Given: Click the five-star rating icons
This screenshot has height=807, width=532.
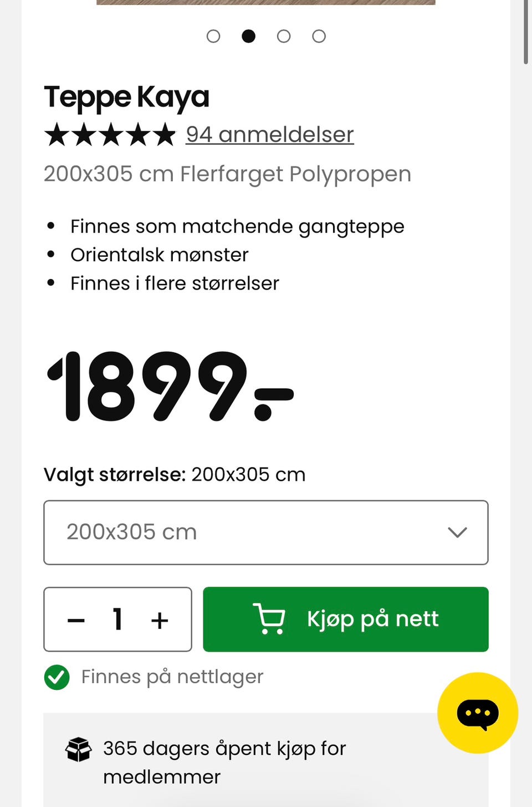Looking at the screenshot, I should (x=110, y=135).
